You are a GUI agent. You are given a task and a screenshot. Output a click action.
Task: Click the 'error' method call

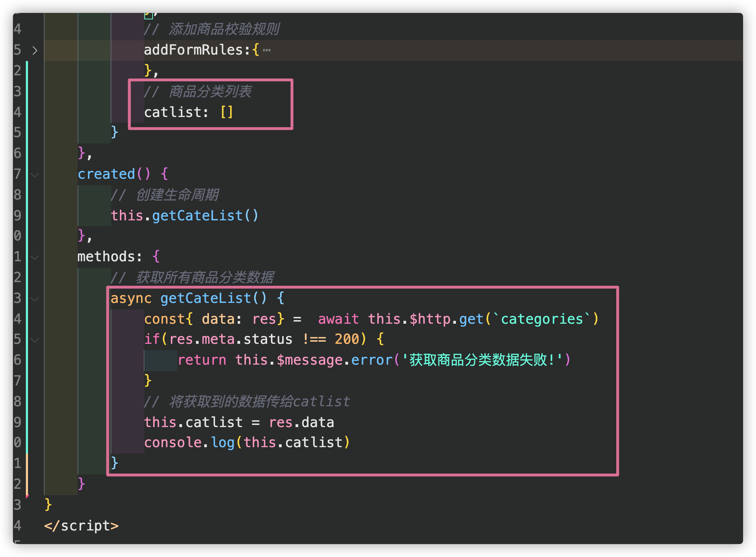point(372,360)
